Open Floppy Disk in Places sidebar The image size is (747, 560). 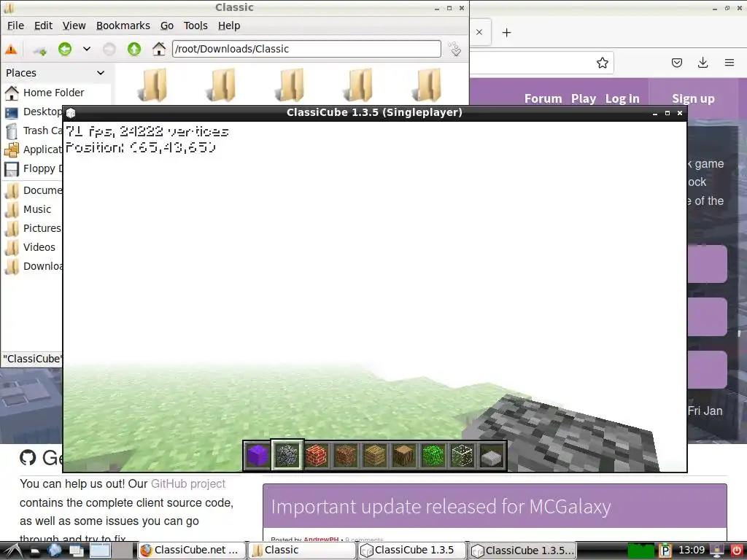click(34, 168)
